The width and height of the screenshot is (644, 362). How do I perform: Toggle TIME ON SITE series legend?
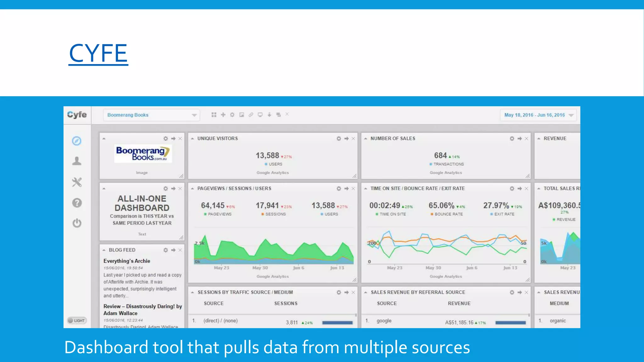point(391,214)
